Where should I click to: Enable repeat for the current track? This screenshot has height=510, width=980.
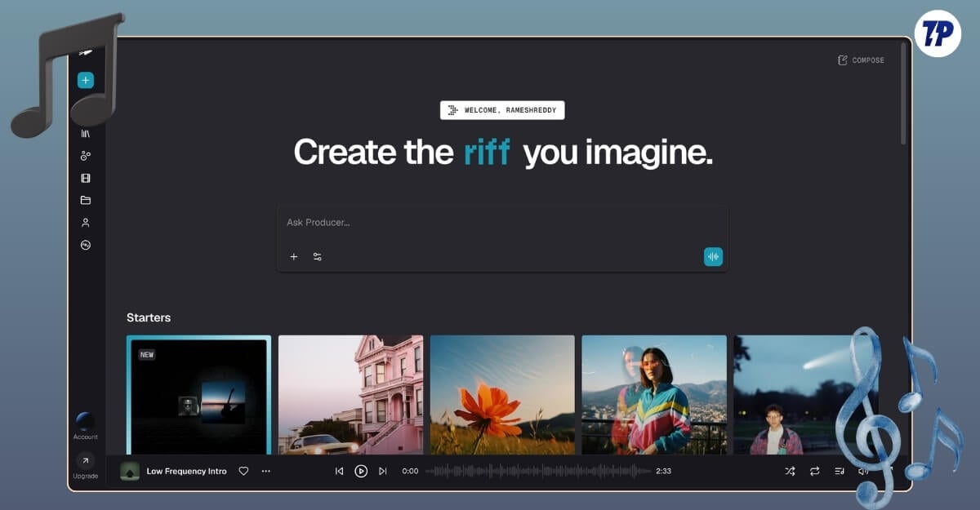[813, 471]
